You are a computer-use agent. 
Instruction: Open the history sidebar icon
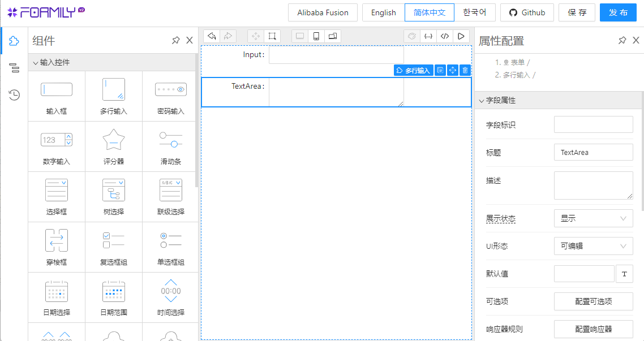coord(14,95)
